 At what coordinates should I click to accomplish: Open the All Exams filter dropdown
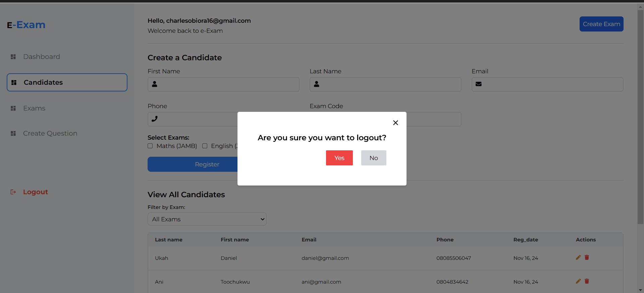click(207, 219)
